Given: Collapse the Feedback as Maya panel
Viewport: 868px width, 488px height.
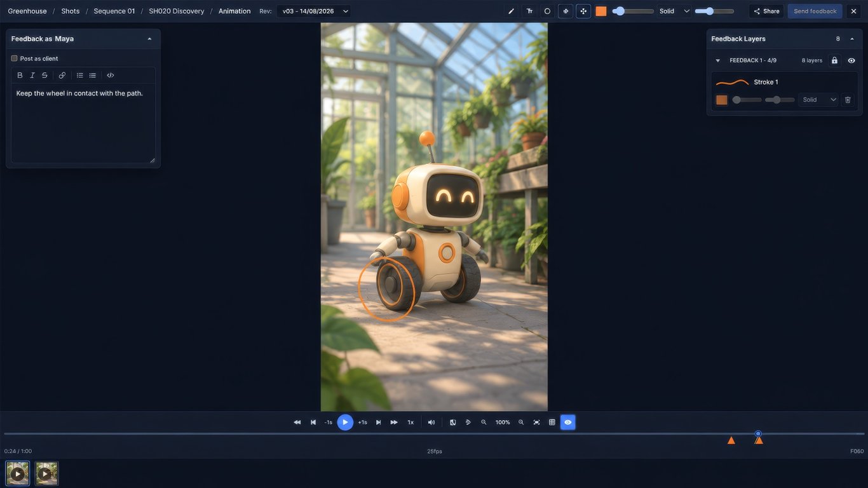Looking at the screenshot, I should pyautogui.click(x=149, y=39).
